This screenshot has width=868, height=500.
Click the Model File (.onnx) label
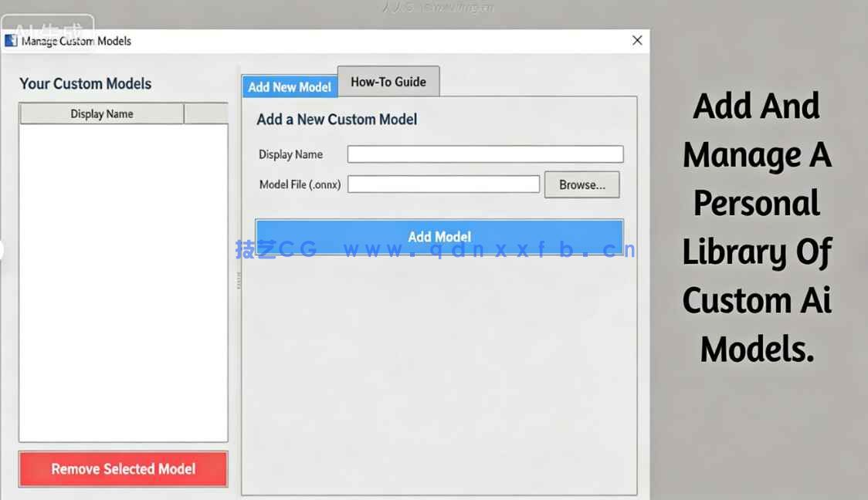(299, 184)
